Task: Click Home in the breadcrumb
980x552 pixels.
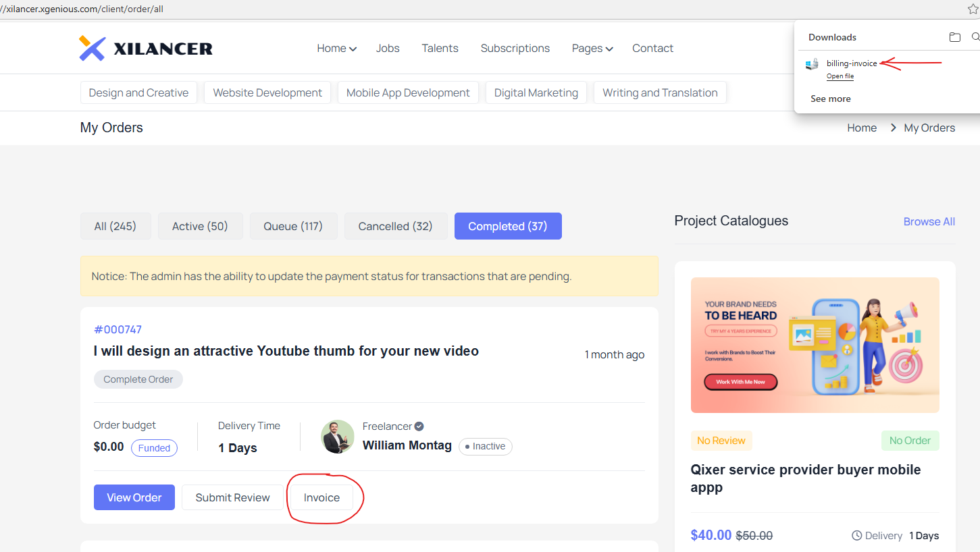Action: (x=862, y=128)
